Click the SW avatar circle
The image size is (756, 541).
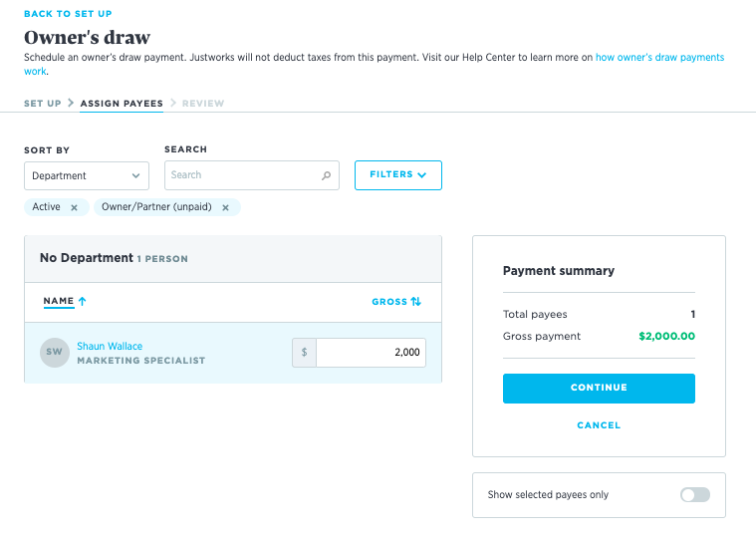(55, 353)
